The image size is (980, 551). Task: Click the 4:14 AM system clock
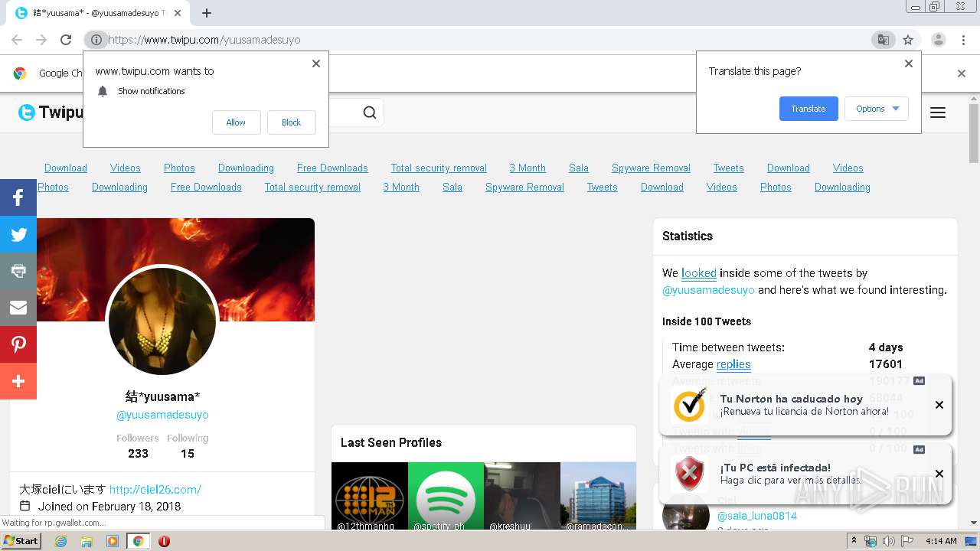[940, 541]
